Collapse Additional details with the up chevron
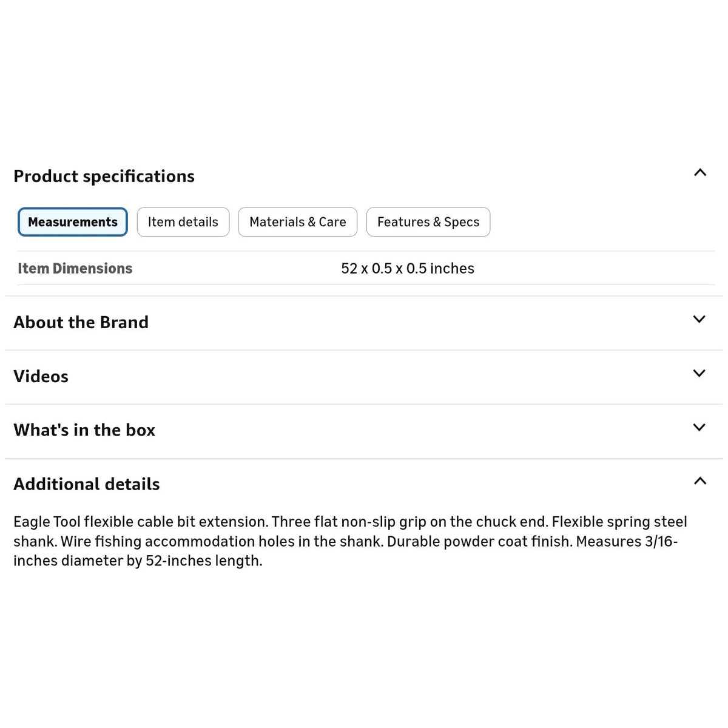This screenshot has height=728, width=728. pos(699,481)
